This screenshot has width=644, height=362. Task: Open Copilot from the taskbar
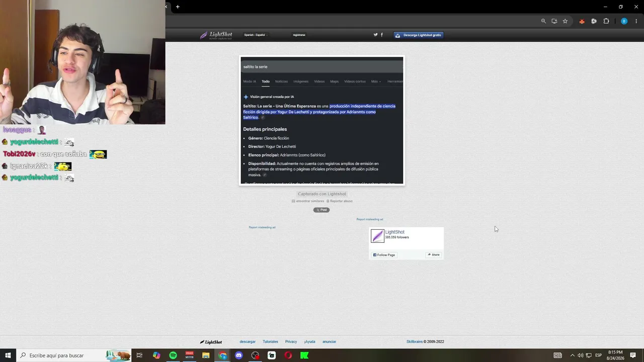tap(156, 355)
